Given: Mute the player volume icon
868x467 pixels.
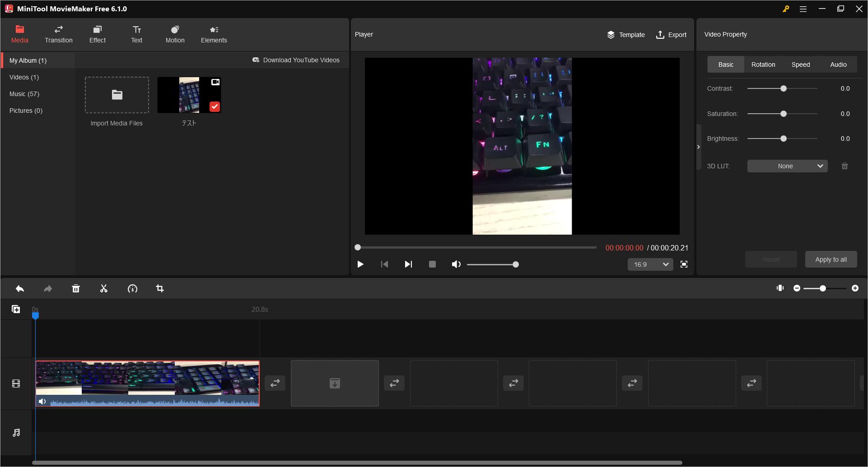Looking at the screenshot, I should click(456, 264).
